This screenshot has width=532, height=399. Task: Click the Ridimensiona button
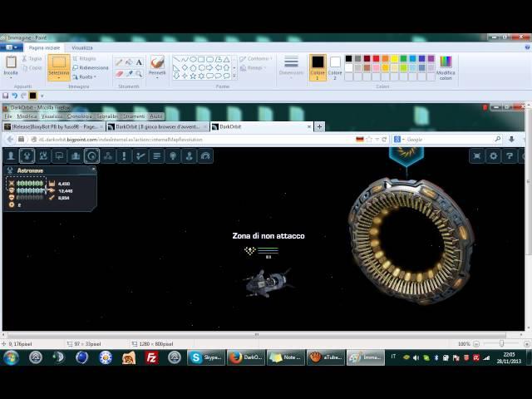coord(91,68)
